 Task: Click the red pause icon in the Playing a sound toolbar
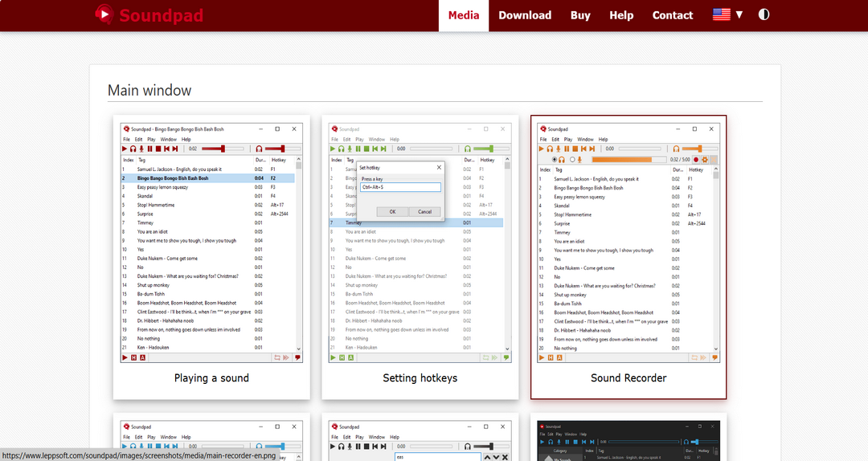(149, 149)
